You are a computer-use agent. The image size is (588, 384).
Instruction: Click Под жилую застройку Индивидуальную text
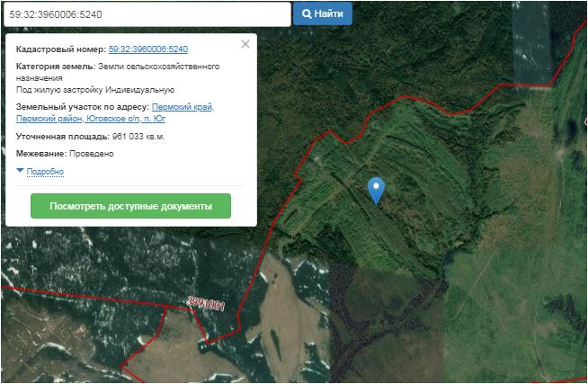pyautogui.click(x=95, y=90)
